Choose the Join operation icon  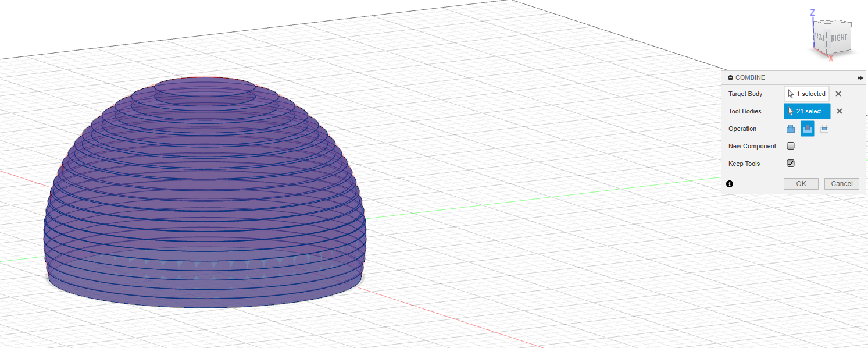[791, 129]
